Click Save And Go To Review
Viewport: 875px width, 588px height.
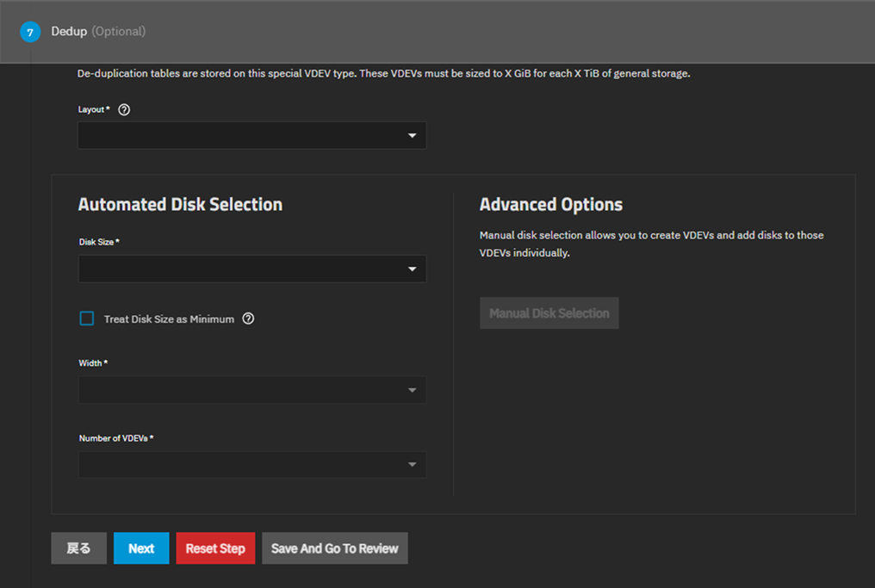[x=335, y=548]
